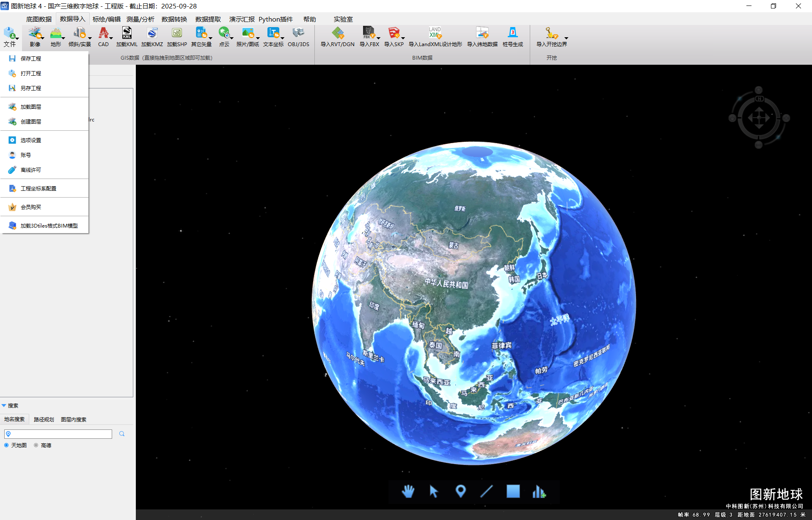Click the 桩号生成 stake number icon
The width and height of the screenshot is (812, 520).
click(512, 33)
